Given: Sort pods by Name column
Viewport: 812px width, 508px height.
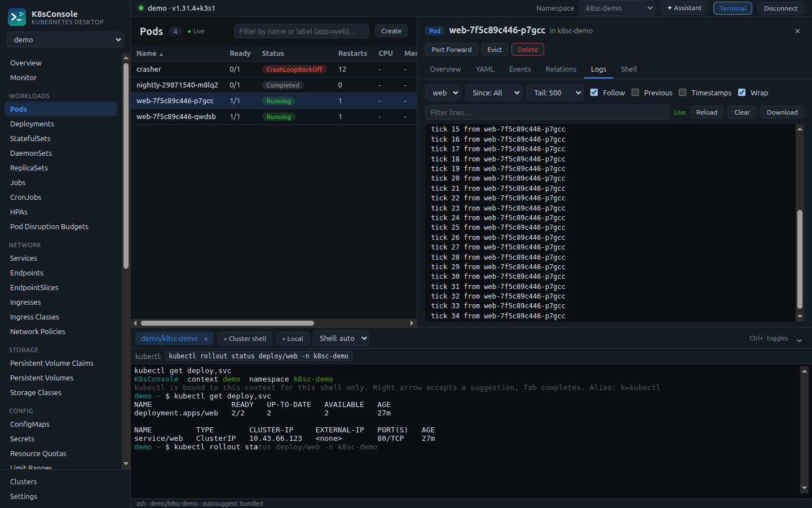Looking at the screenshot, I should 149,54.
